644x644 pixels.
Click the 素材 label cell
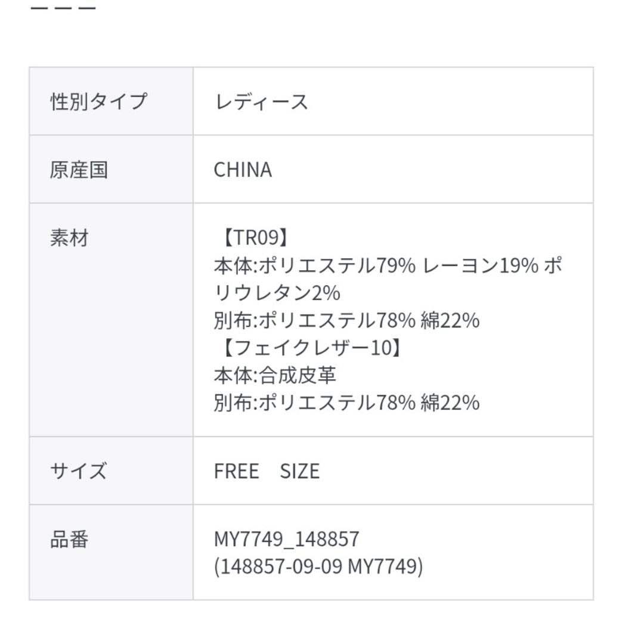click(111, 320)
